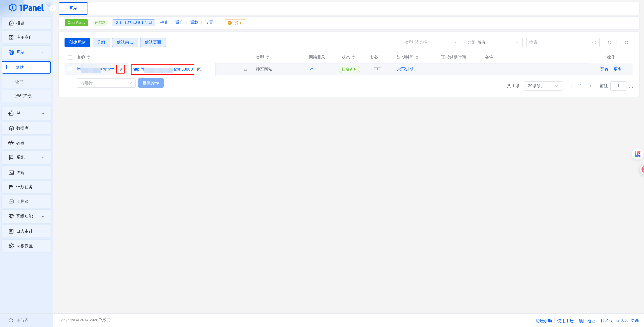
Task: Favorite the website with star icon
Action: (x=245, y=70)
